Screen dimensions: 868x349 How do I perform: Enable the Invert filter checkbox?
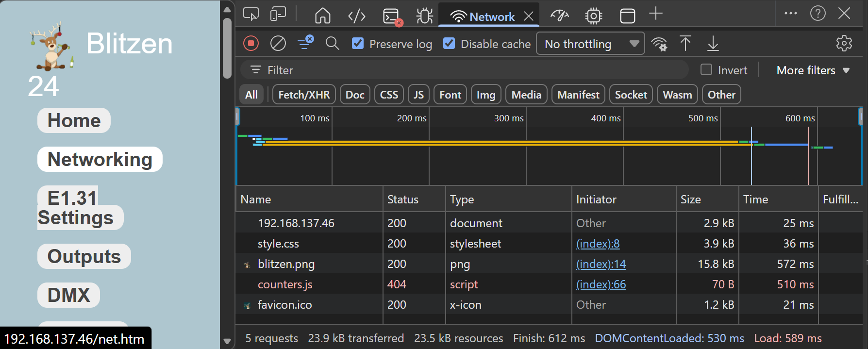point(706,70)
